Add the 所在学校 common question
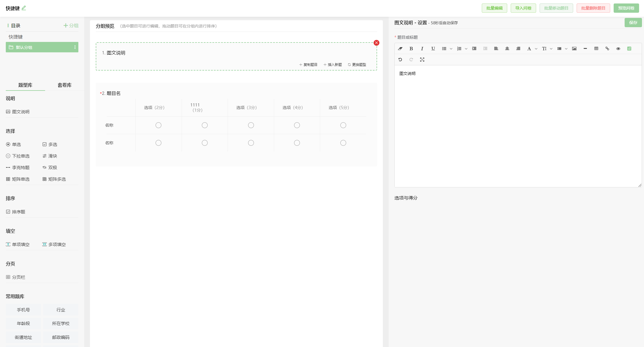644x347 pixels. point(61,323)
